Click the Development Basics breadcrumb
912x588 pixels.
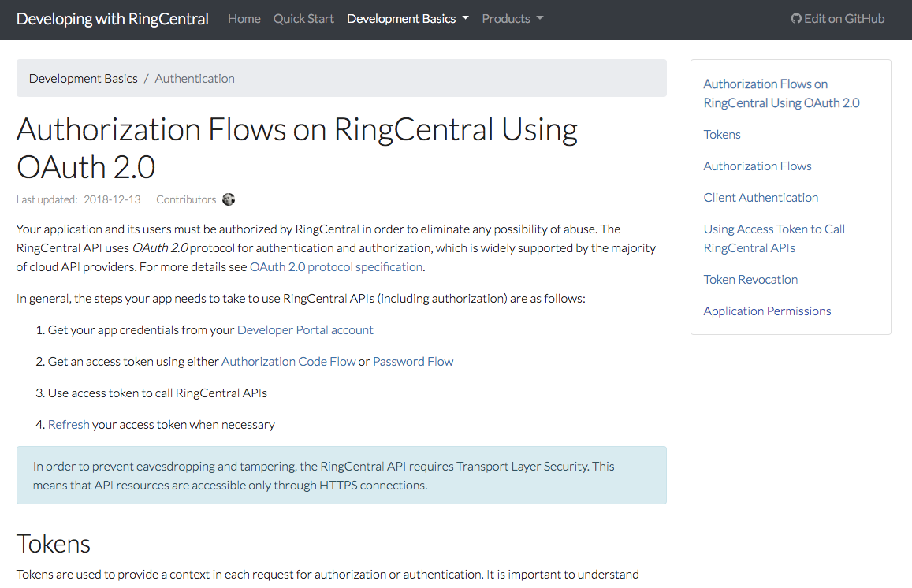(x=84, y=79)
